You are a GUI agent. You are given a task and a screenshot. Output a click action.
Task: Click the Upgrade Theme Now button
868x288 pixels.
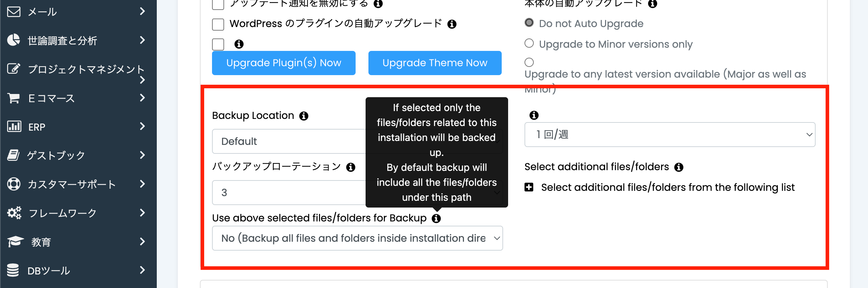(x=435, y=63)
